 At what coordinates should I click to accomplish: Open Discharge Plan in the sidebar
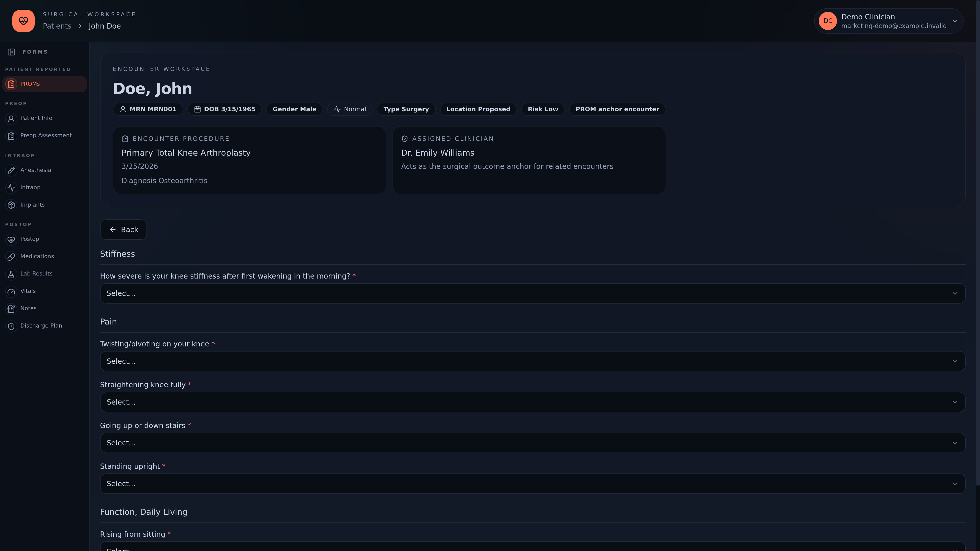coord(44,326)
